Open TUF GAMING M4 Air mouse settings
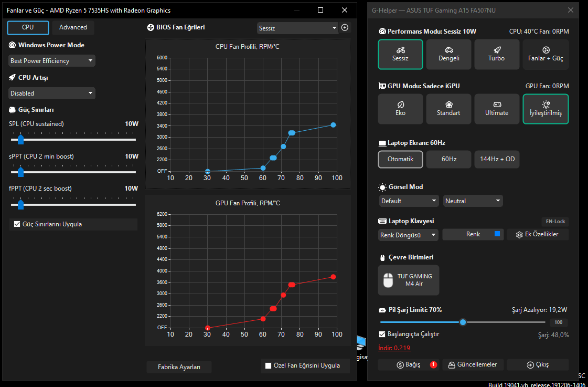 [x=409, y=280]
